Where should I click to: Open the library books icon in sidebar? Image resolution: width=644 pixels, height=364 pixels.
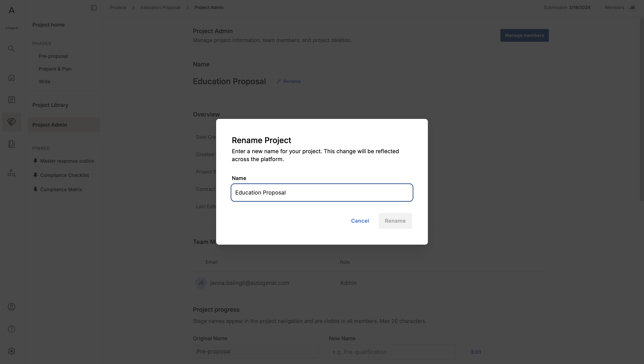[11, 144]
